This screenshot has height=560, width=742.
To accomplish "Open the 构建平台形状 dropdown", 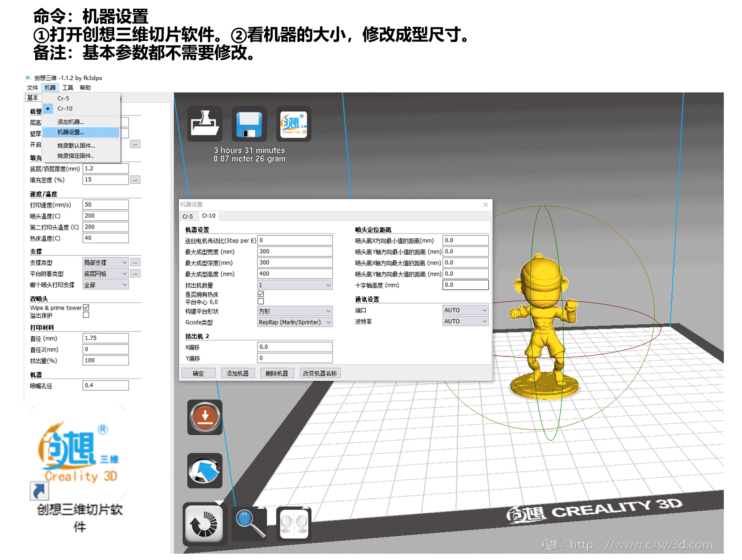I will pyautogui.click(x=295, y=311).
